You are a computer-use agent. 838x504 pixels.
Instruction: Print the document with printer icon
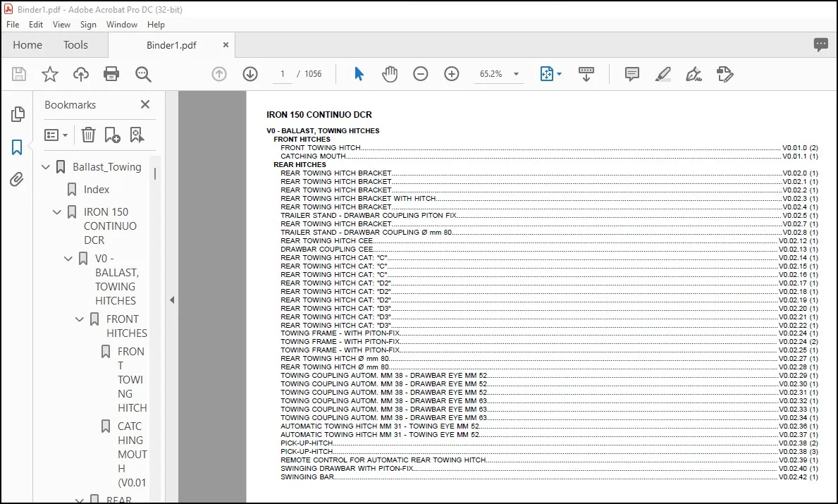[111, 74]
